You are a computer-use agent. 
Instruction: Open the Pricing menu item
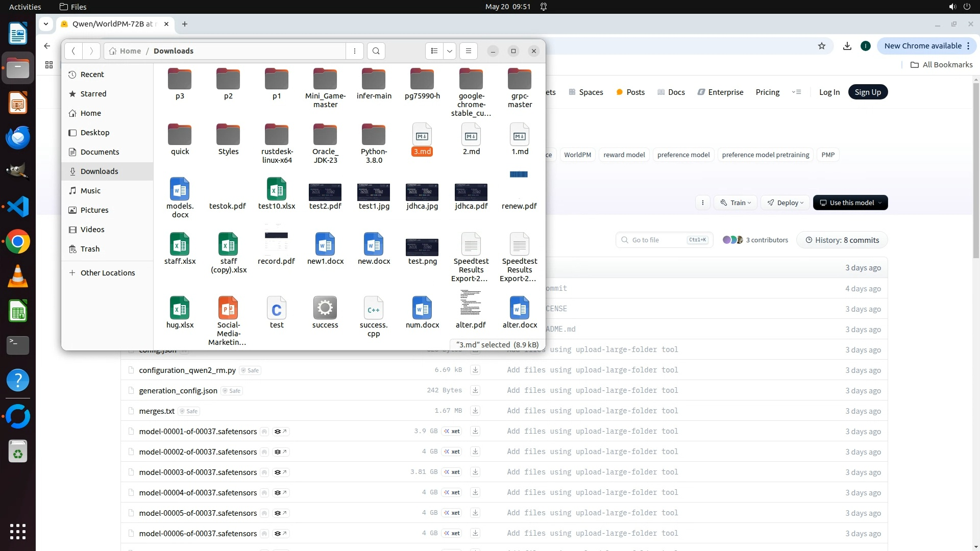tap(767, 92)
